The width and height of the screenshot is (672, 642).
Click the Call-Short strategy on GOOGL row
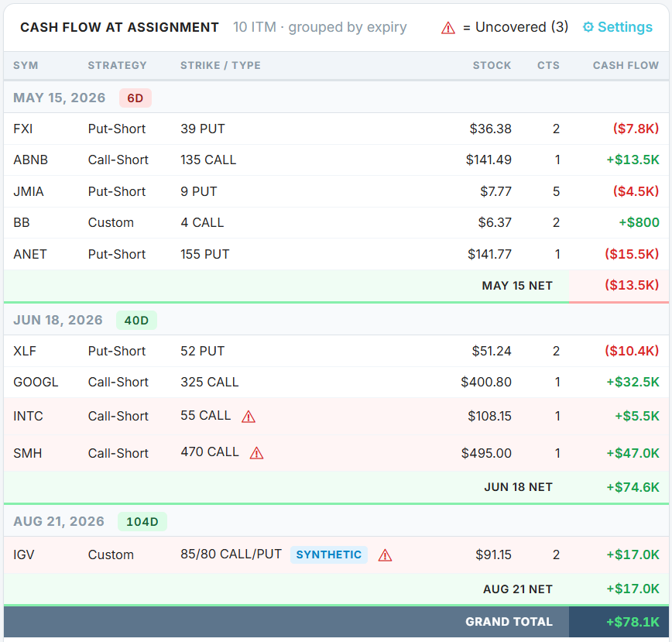point(118,382)
